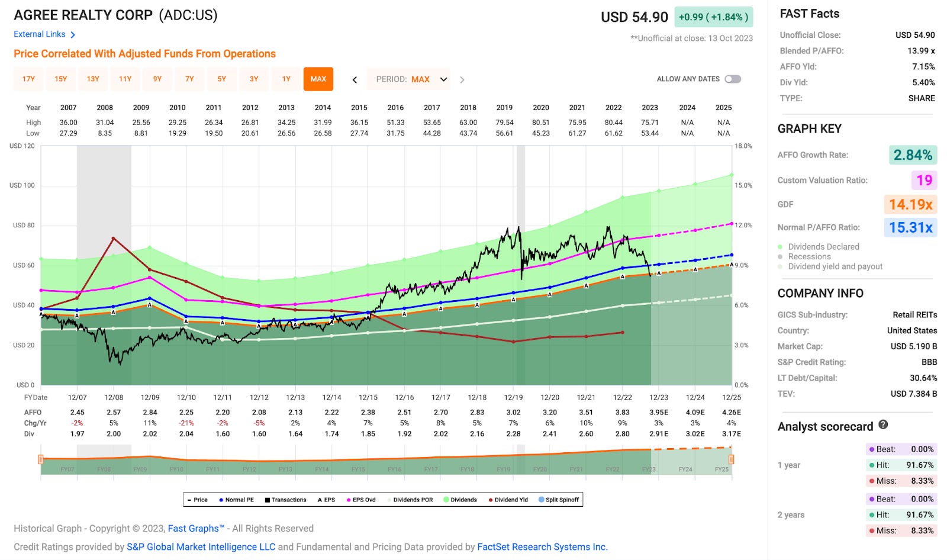Click AFFO value 3.95E for 12/23
The width and height of the screenshot is (947, 560).
659,413
